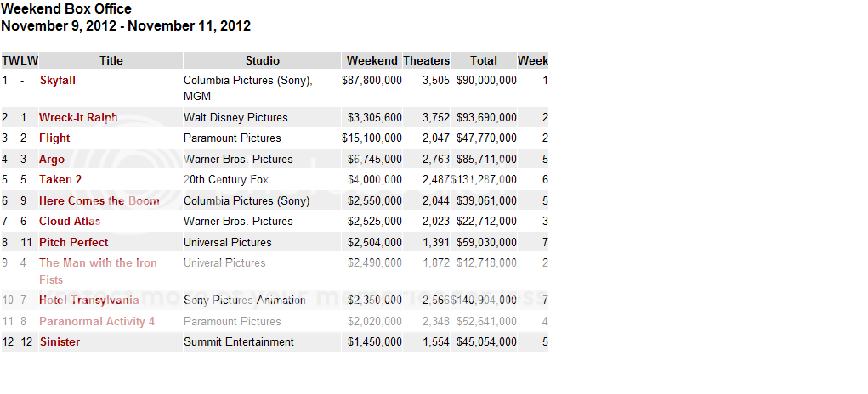Select the Argo title link
Viewport: 868px width, 394px height.
click(52, 159)
